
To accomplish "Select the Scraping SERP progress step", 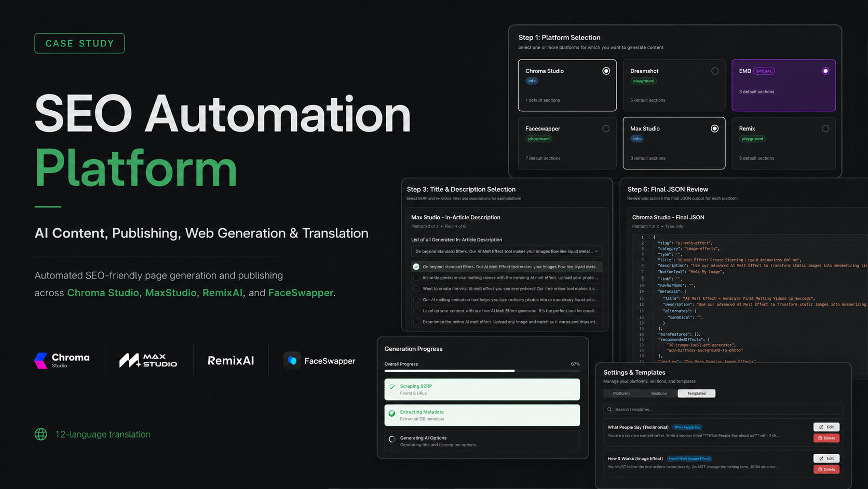I will click(482, 389).
